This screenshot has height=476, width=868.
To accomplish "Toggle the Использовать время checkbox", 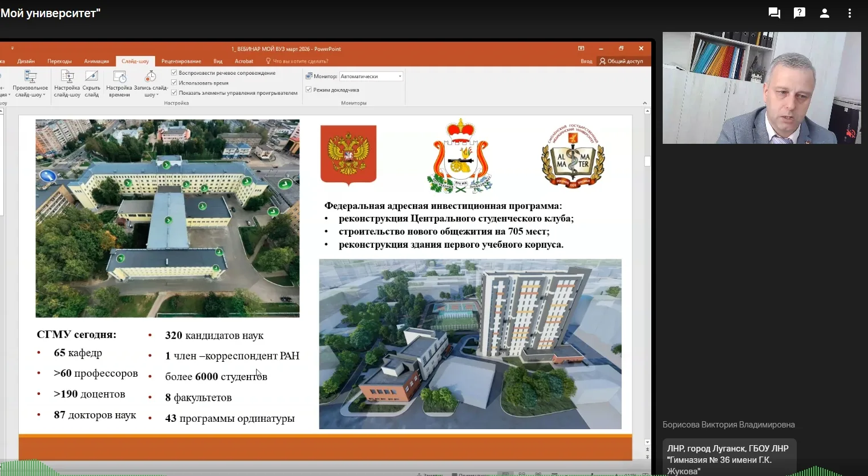I will [174, 83].
